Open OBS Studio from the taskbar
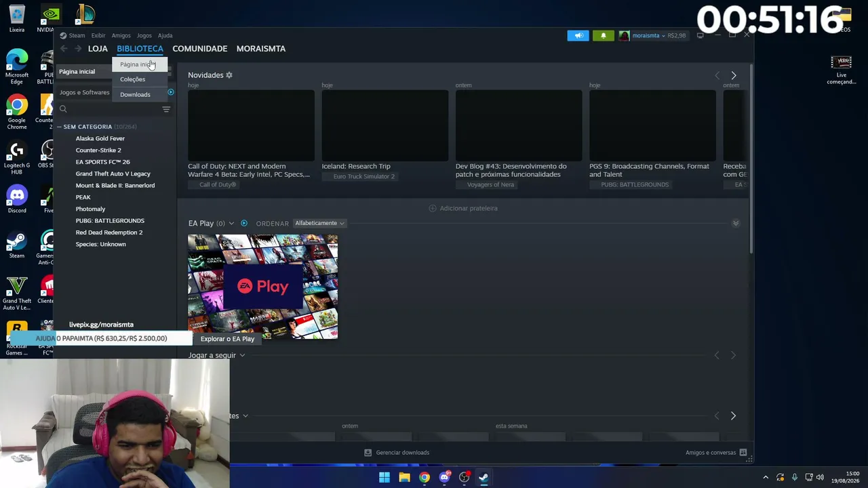Viewport: 868px width, 488px height. pyautogui.click(x=465, y=477)
